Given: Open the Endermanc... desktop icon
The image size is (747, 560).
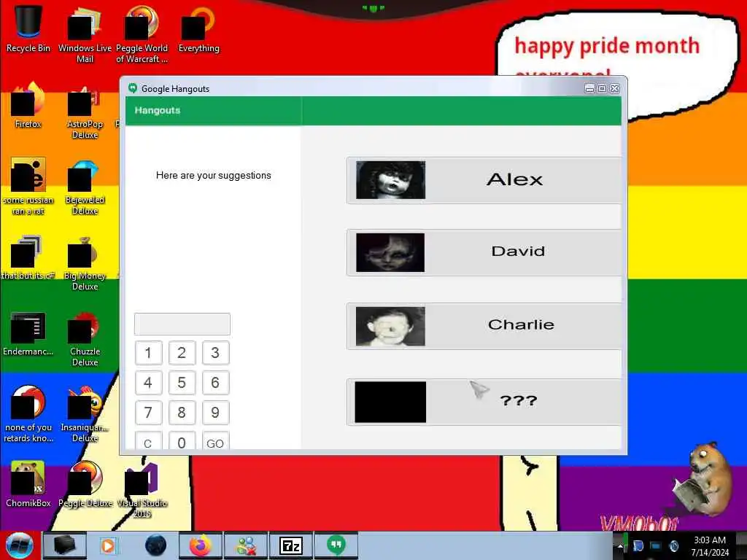Looking at the screenshot, I should tap(28, 333).
